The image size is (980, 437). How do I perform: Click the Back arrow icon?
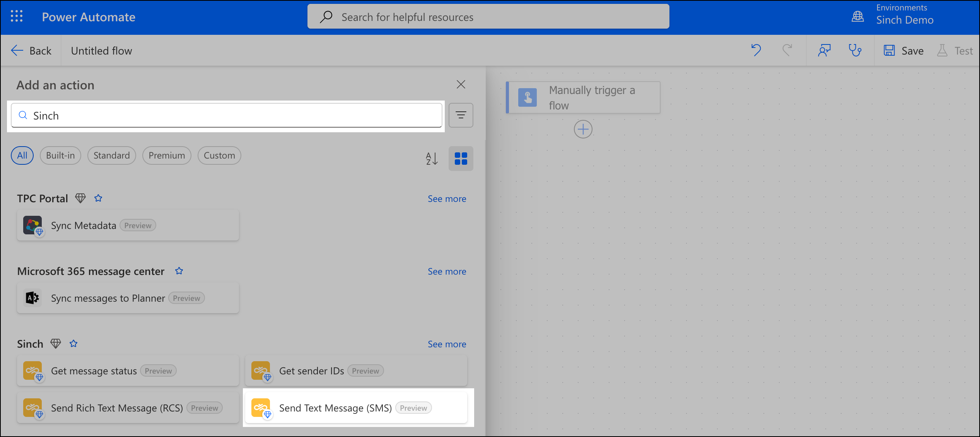coord(17,51)
